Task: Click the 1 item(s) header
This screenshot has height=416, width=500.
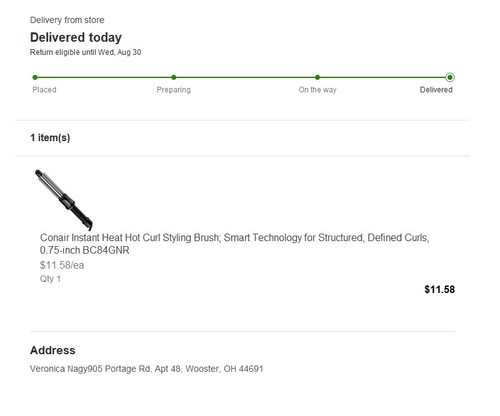Action: click(50, 138)
